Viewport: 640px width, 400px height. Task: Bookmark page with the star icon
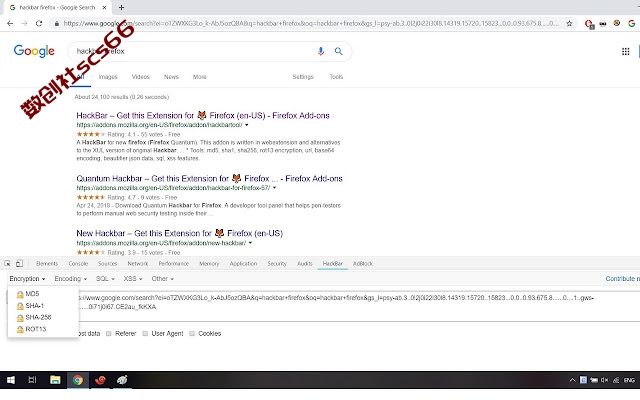569,24
